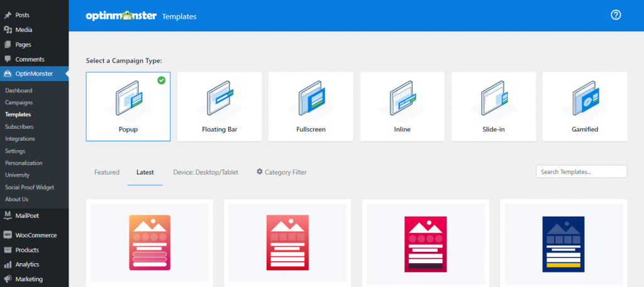Go to WooCommerce text label
Viewport: 644px width, 287px height.
tap(36, 236)
